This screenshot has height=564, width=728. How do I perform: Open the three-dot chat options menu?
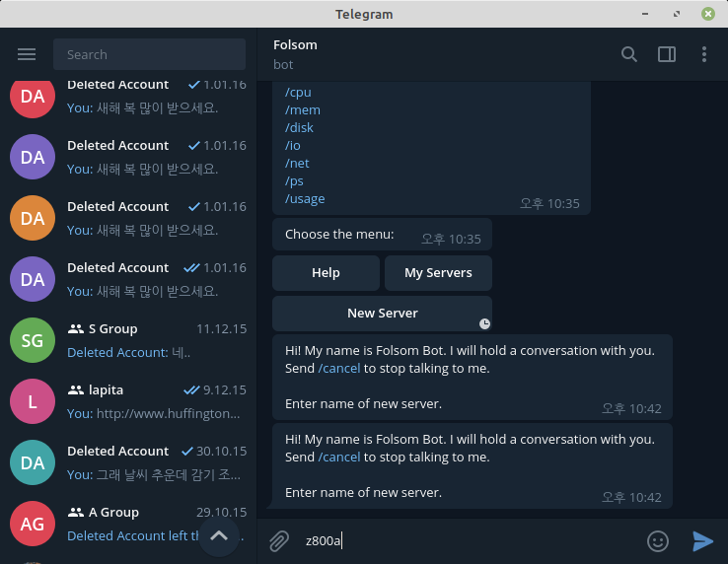point(704,54)
